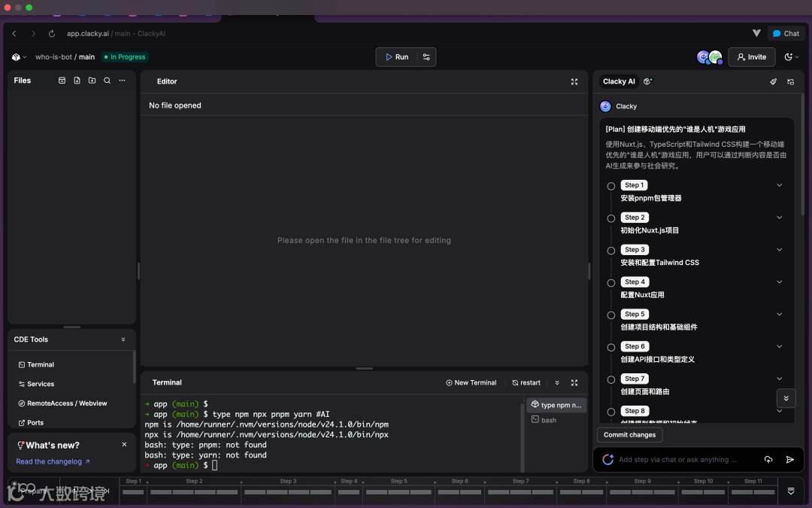Collapse the Terminal panel with double chevron

[557, 383]
